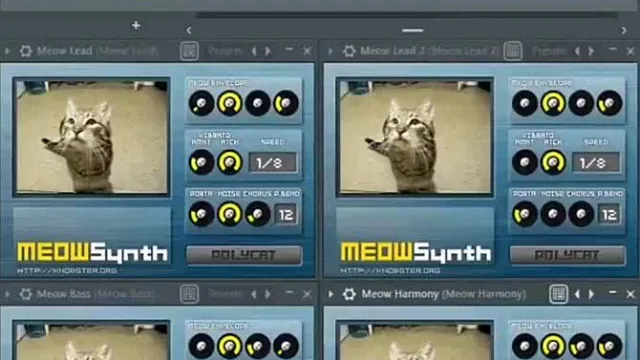Click P.Bend value 12 in Meow Lead
640x360 pixels.
(x=286, y=214)
